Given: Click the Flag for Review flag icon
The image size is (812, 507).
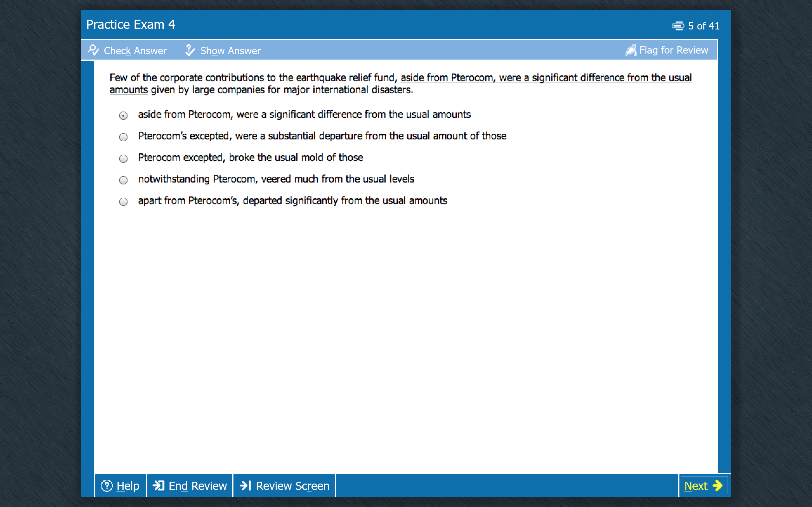Looking at the screenshot, I should point(631,50).
